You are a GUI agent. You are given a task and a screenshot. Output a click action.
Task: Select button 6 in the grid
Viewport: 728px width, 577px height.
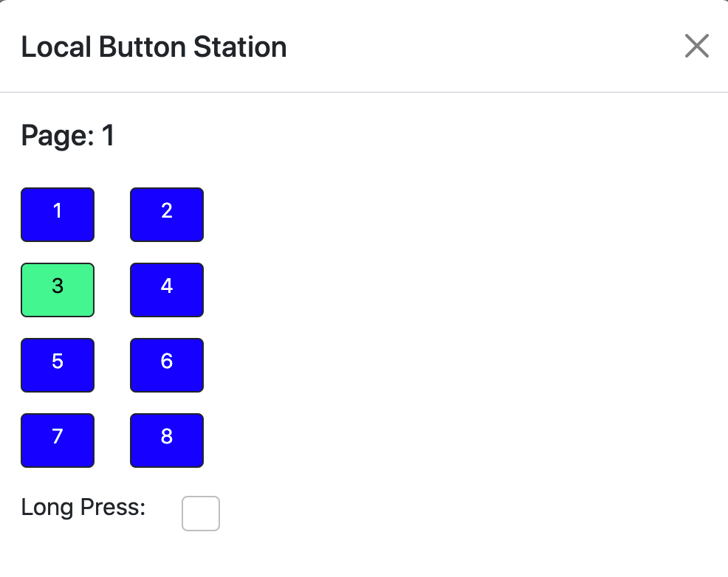(x=167, y=365)
